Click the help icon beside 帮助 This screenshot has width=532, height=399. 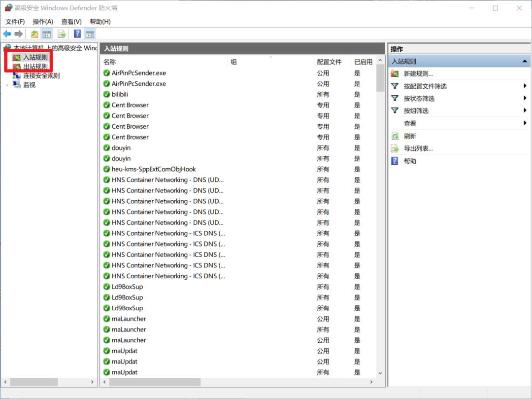pos(395,161)
